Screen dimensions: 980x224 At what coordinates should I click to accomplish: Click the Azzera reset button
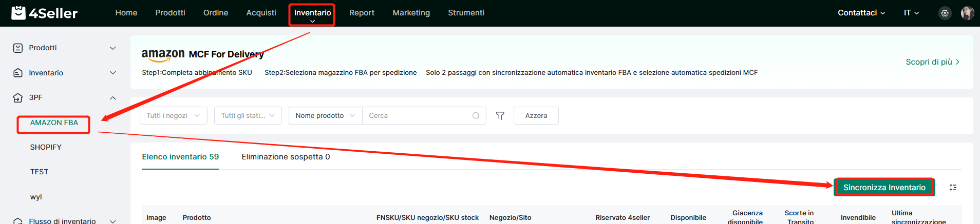pyautogui.click(x=536, y=116)
